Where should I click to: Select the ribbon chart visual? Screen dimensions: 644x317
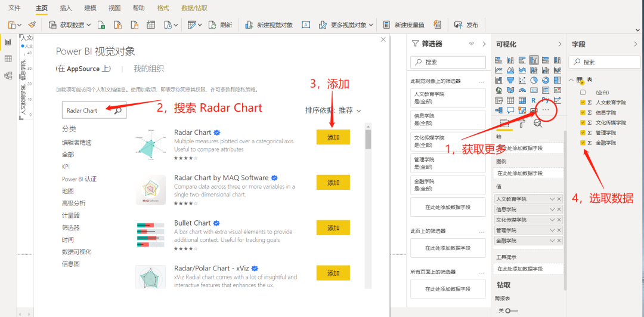(x=558, y=70)
